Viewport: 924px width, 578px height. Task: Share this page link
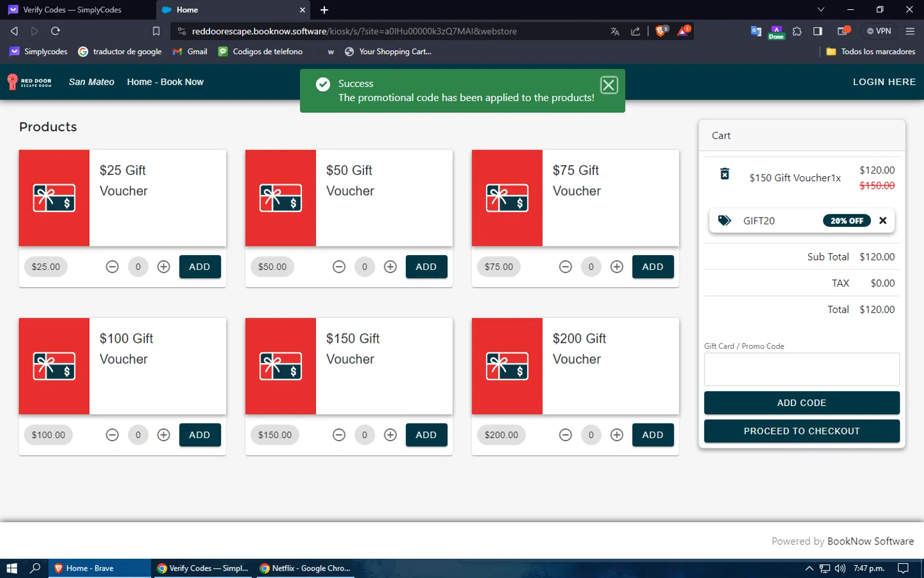(635, 31)
